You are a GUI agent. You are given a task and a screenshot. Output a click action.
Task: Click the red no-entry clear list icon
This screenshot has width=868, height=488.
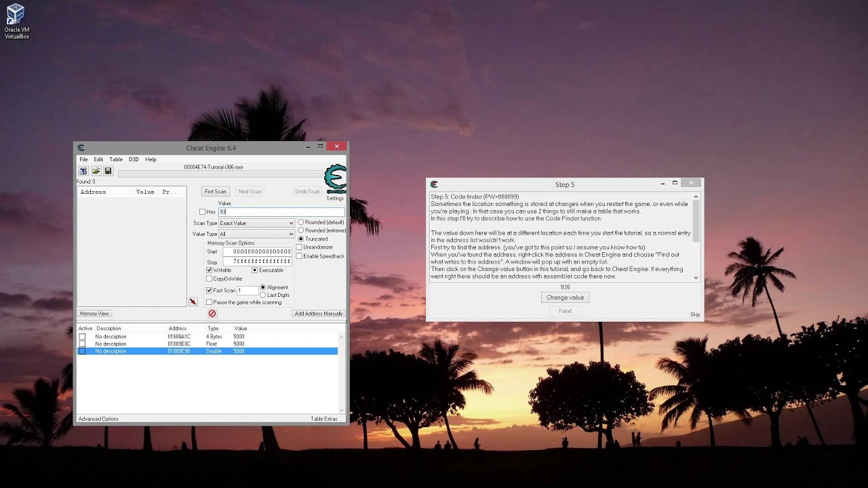tap(212, 313)
